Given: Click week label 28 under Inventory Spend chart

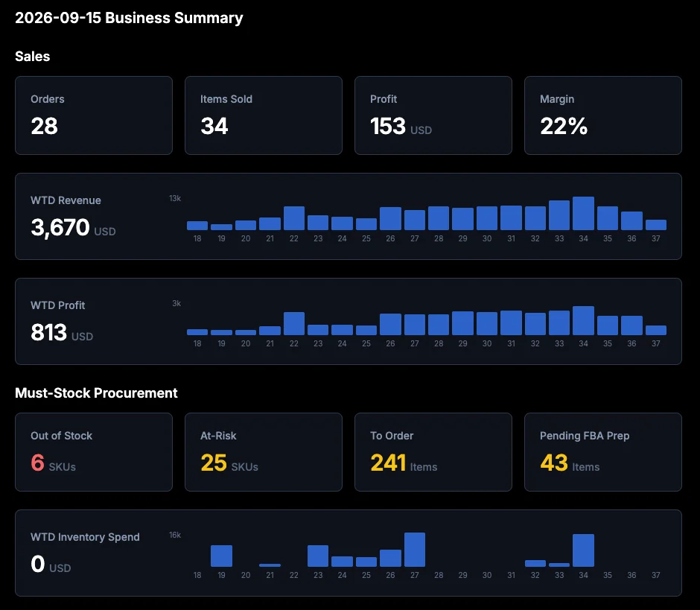Looking at the screenshot, I should 439,575.
